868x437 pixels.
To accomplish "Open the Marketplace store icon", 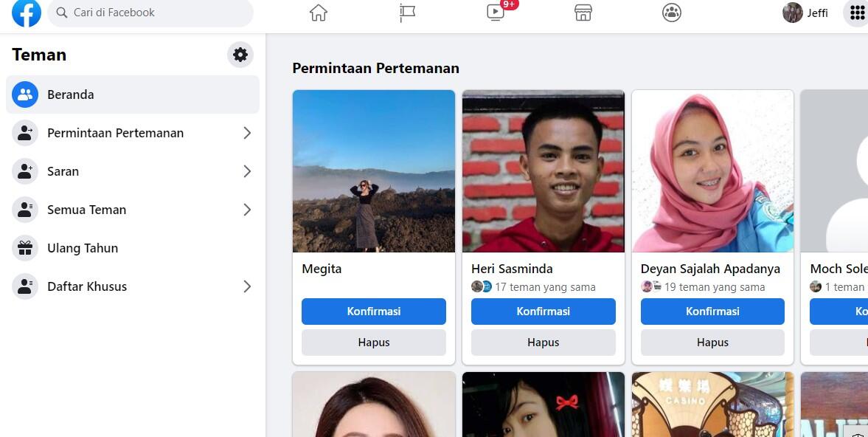I will pyautogui.click(x=583, y=13).
